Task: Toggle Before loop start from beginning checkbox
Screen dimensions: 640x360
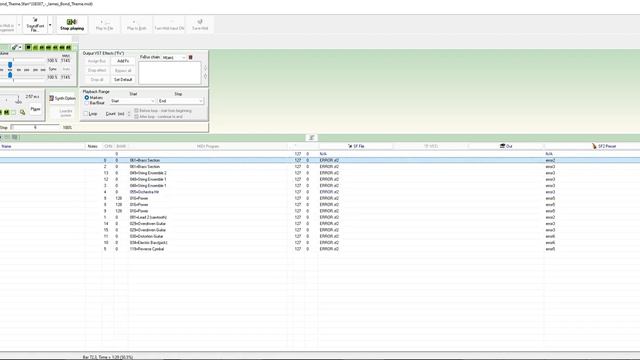Action: point(136,111)
